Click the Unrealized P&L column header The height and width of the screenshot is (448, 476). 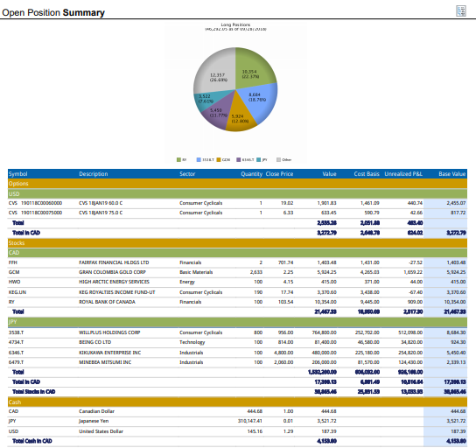click(x=403, y=174)
